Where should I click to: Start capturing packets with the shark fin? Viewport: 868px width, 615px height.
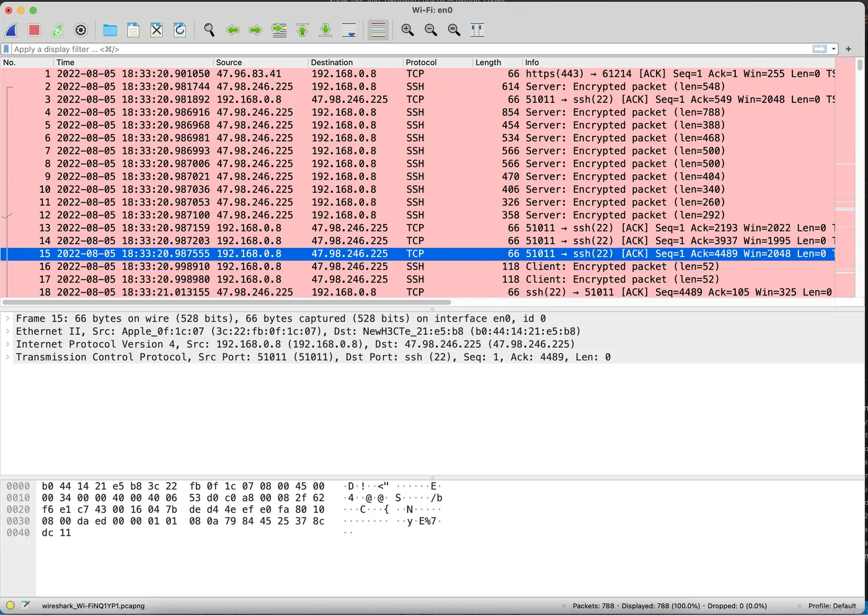click(12, 30)
